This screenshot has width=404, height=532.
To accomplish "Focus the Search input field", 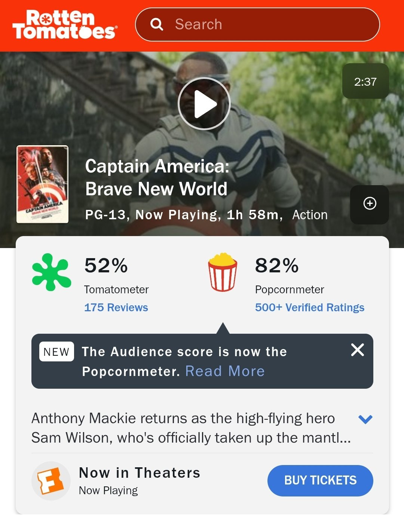I will [x=257, y=24].
